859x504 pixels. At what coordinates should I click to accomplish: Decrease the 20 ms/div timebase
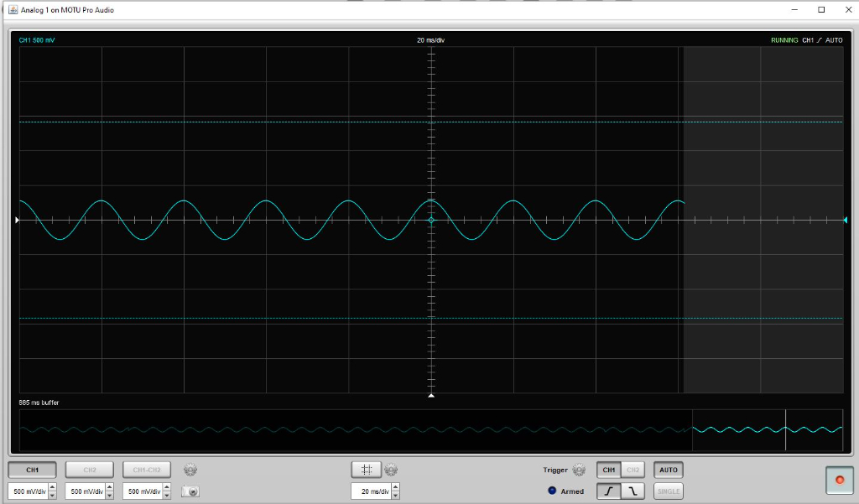coord(395,495)
